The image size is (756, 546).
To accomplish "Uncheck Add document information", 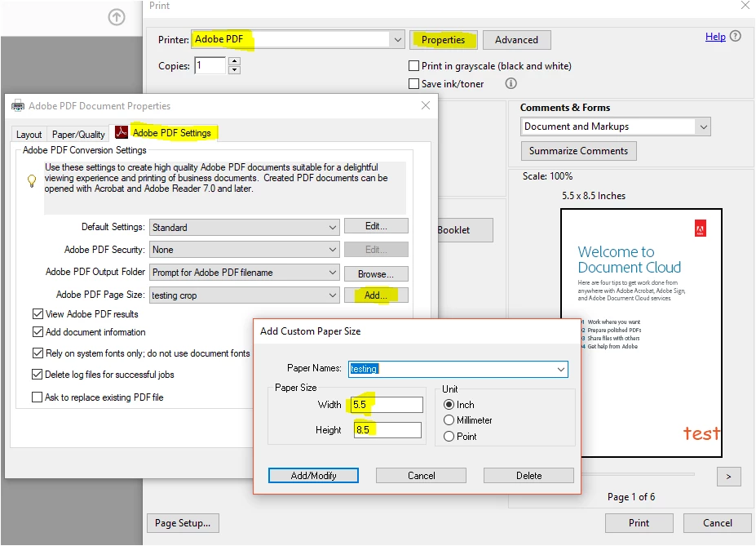I will (38, 332).
